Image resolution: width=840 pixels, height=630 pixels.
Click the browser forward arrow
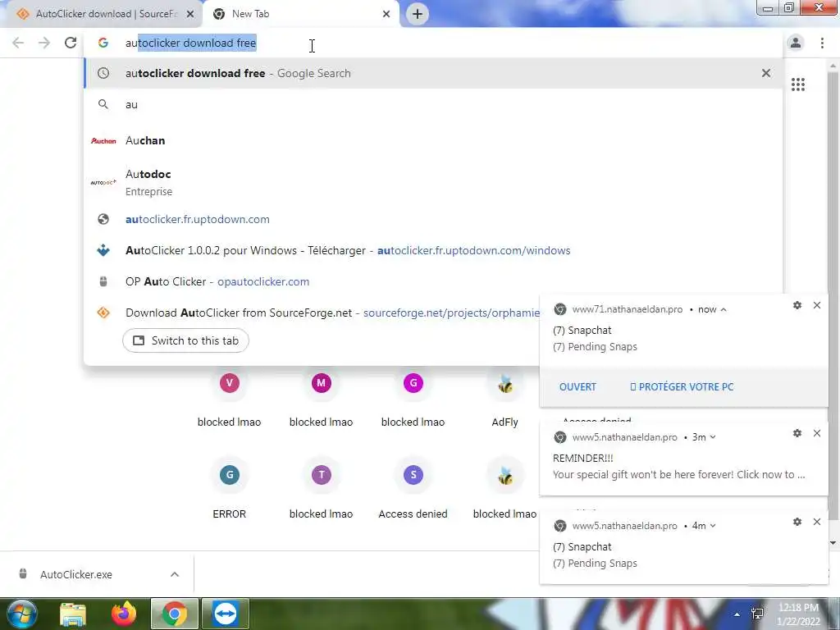pyautogui.click(x=44, y=43)
